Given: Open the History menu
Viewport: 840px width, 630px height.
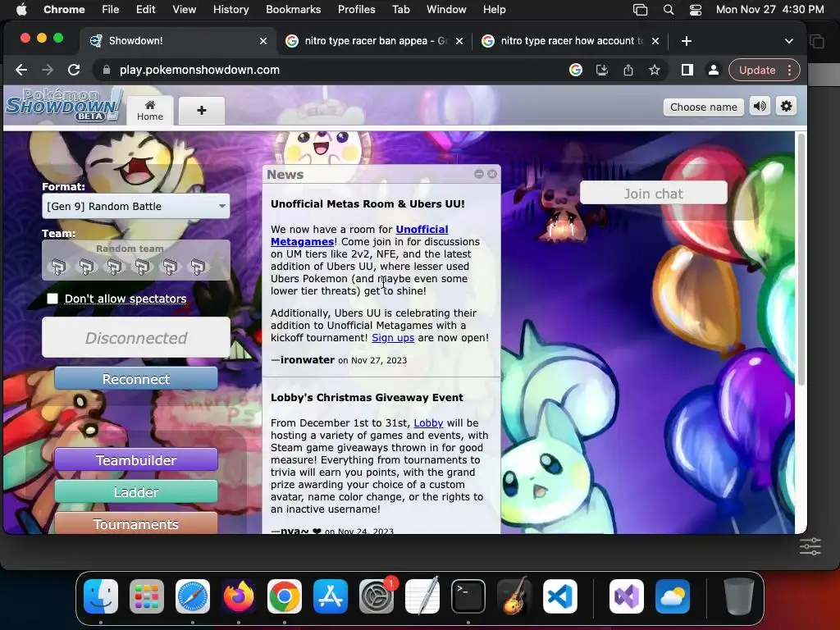Looking at the screenshot, I should tap(231, 9).
